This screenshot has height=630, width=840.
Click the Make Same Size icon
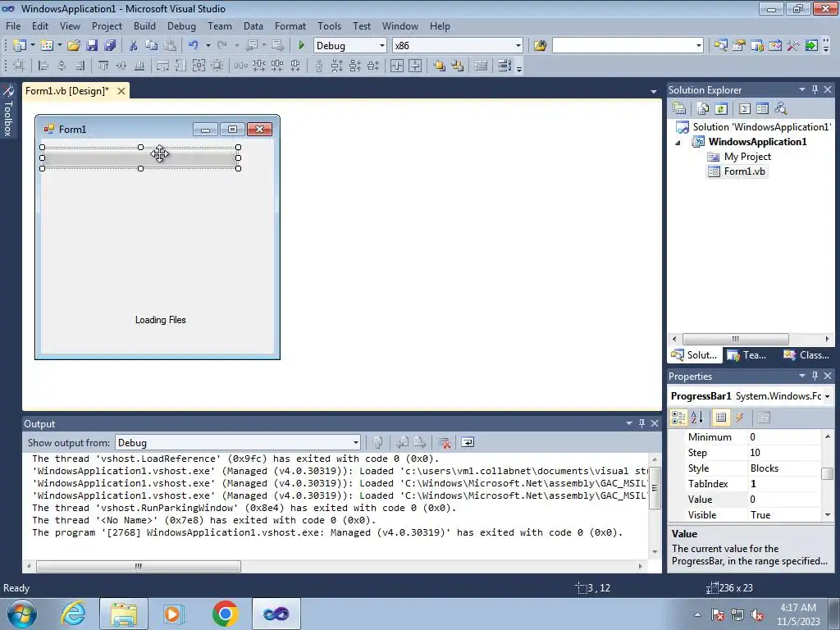point(199,66)
